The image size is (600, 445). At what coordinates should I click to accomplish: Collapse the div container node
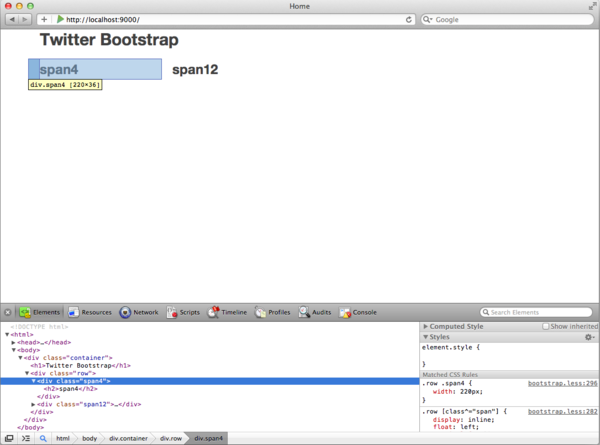pos(20,358)
